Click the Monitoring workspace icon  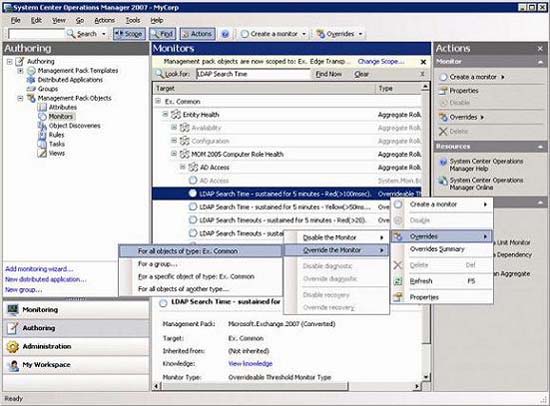pos(13,310)
